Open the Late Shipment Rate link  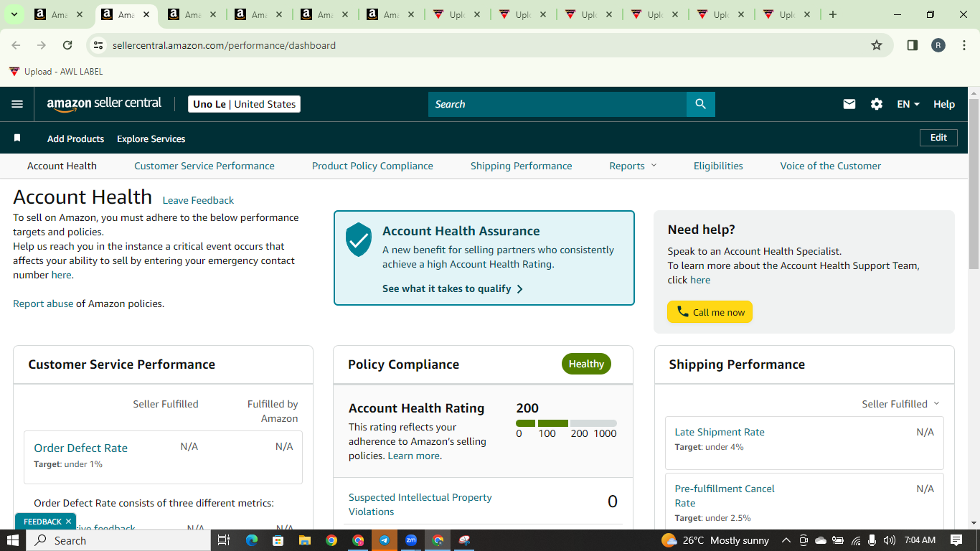point(720,432)
